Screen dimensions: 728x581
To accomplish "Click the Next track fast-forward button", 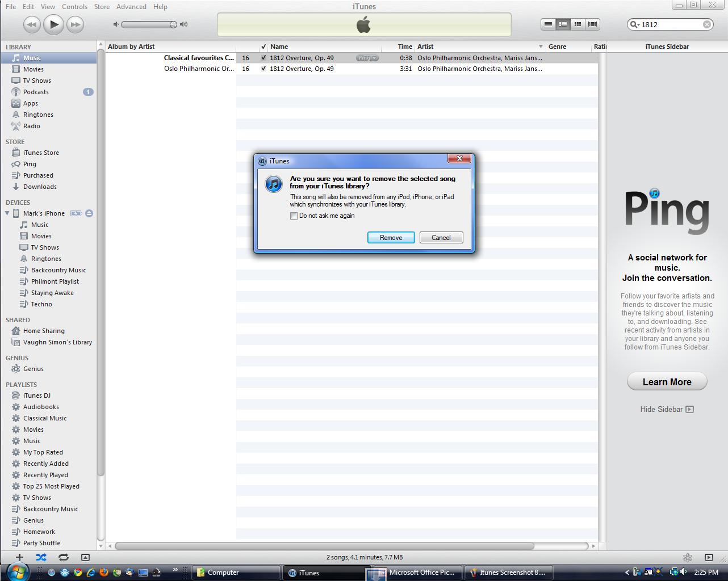I will 75,24.
